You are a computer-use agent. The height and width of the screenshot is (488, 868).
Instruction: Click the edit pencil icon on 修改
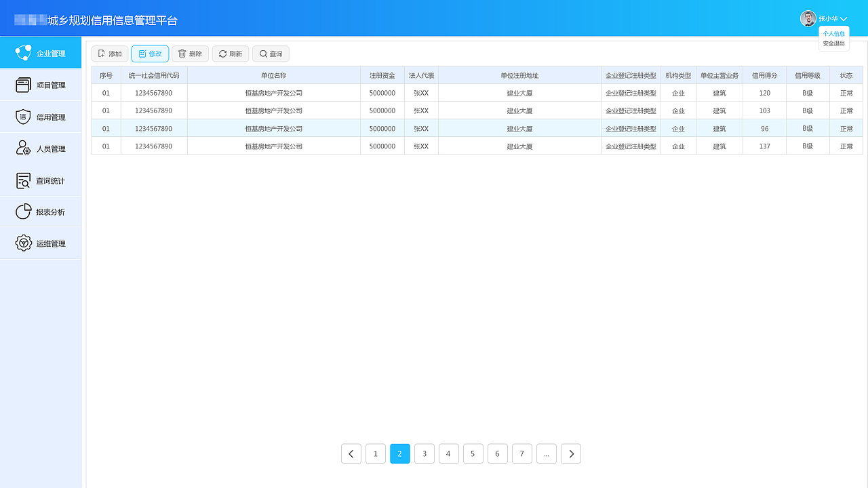(142, 54)
